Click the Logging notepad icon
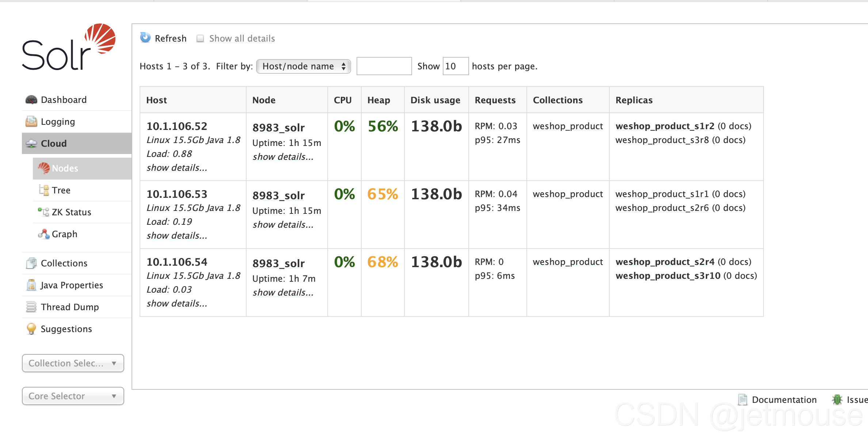The width and height of the screenshot is (868, 435). tap(31, 122)
